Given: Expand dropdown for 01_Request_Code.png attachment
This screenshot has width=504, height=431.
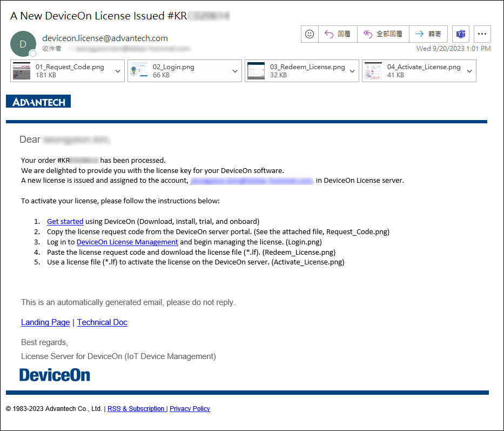Looking at the screenshot, I should click(x=118, y=71).
